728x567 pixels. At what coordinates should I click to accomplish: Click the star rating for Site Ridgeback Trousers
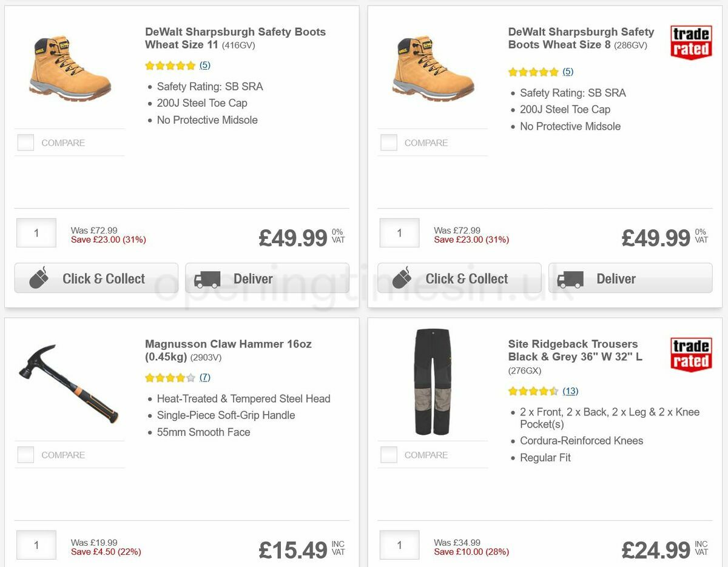tap(534, 391)
